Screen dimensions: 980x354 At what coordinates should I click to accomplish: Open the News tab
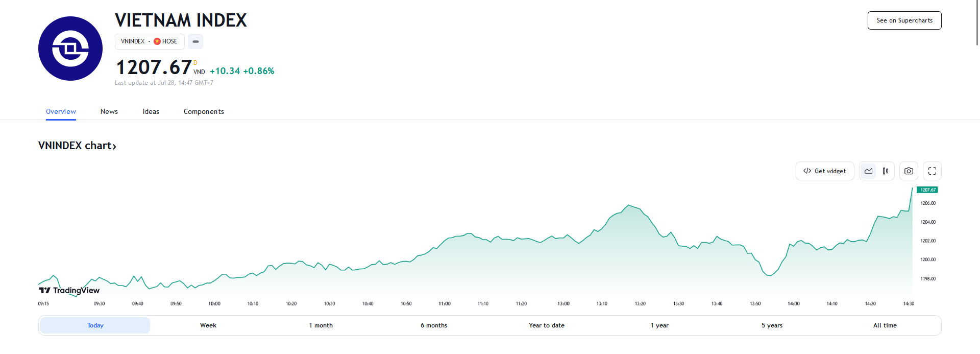(x=109, y=112)
